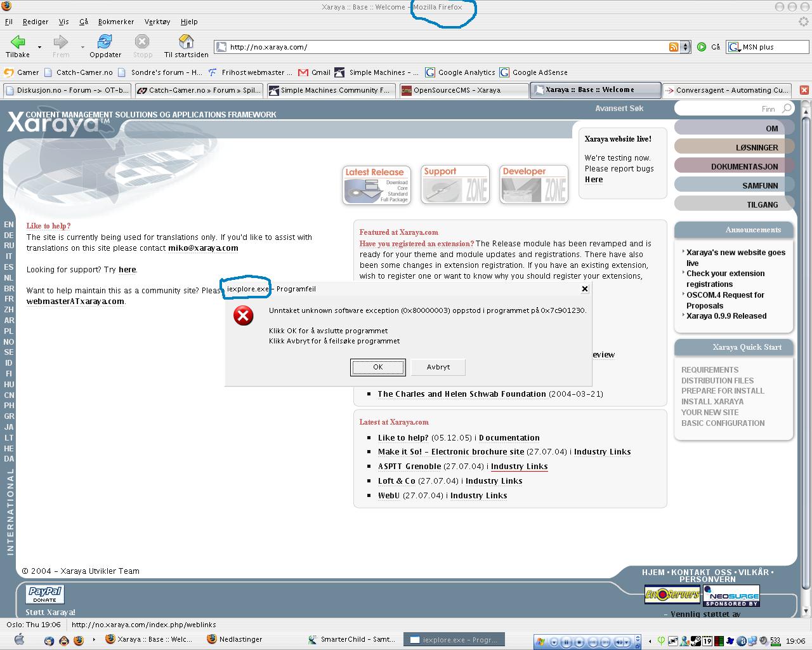
Task: Close the Programfeil dialog with its X
Action: (585, 289)
